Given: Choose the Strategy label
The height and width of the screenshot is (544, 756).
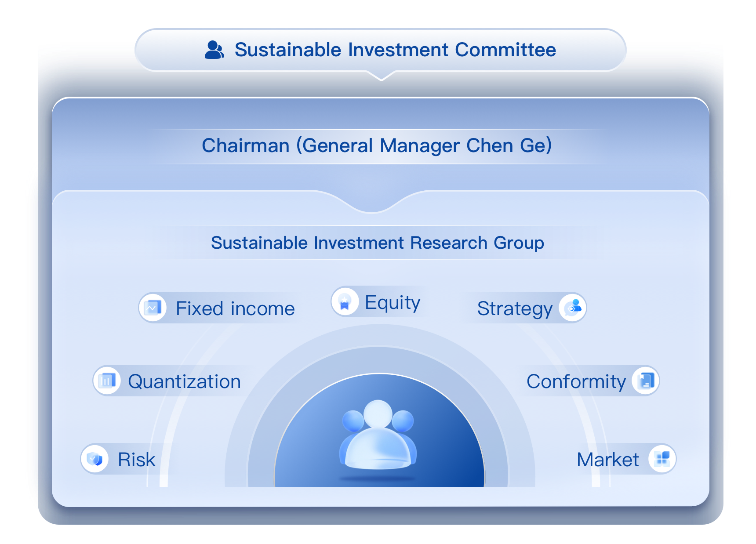Looking at the screenshot, I should pyautogui.click(x=515, y=308).
